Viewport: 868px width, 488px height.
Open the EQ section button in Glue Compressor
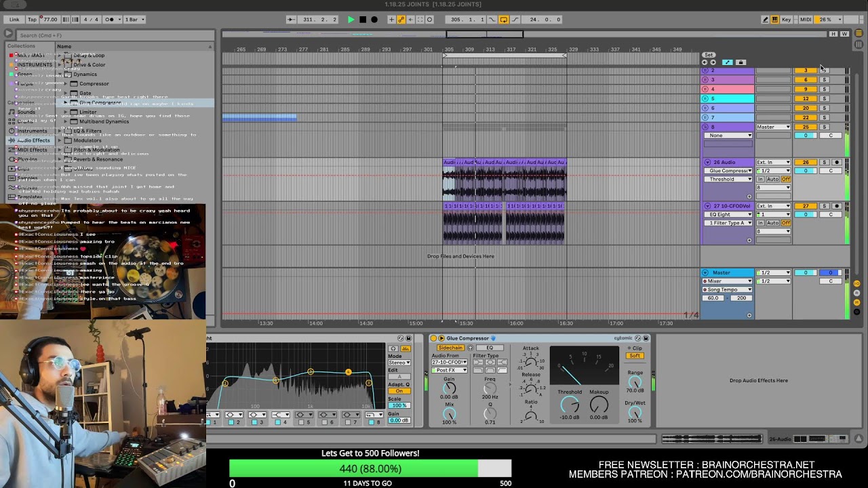490,348
